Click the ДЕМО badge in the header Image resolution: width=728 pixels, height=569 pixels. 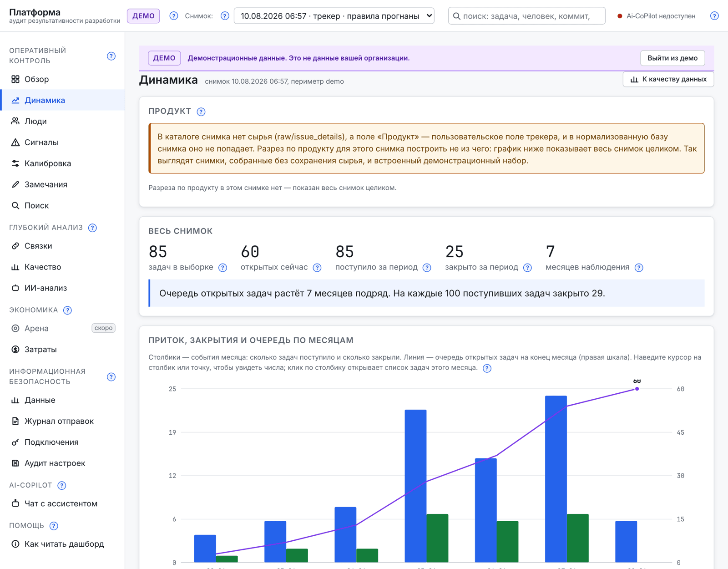tap(143, 16)
